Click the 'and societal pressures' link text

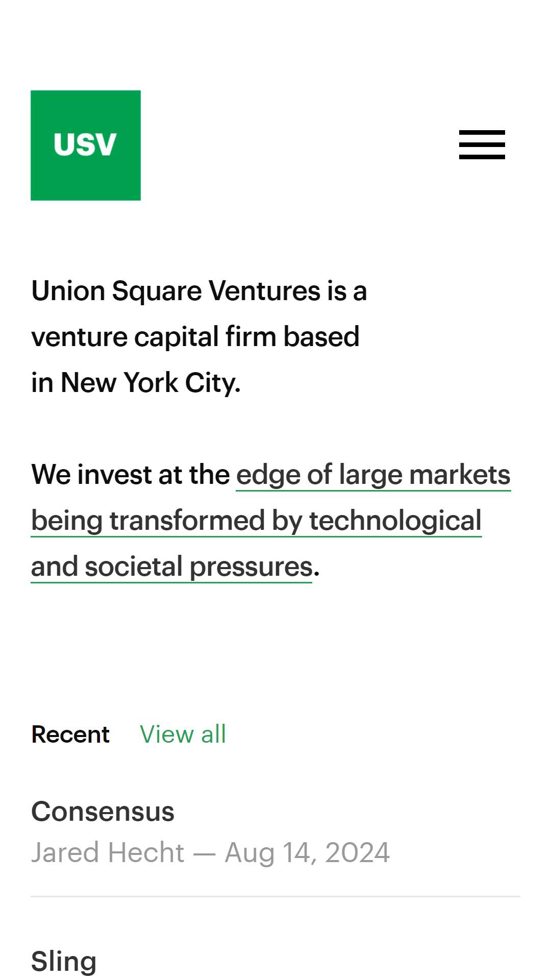pyautogui.click(x=171, y=567)
